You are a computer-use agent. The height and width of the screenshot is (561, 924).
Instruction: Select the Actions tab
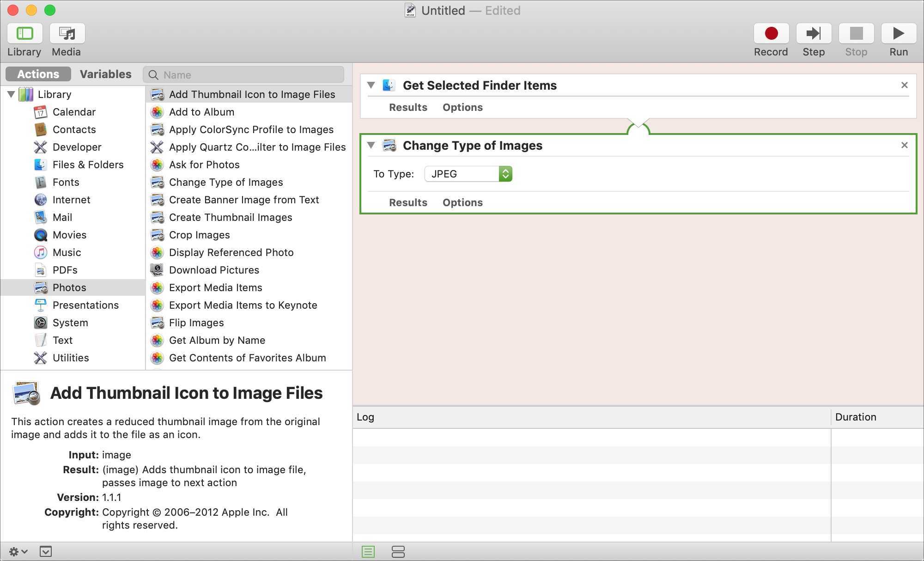(38, 74)
